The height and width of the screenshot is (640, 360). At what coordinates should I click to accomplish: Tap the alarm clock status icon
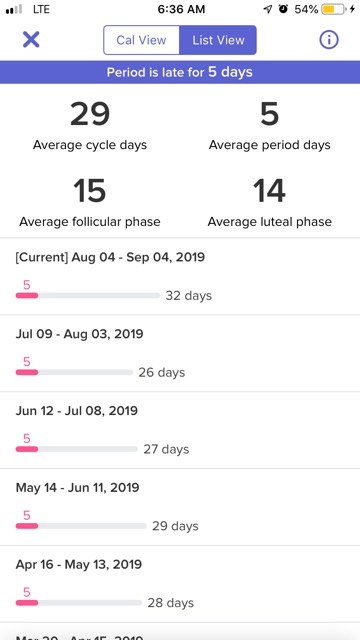pyautogui.click(x=283, y=9)
